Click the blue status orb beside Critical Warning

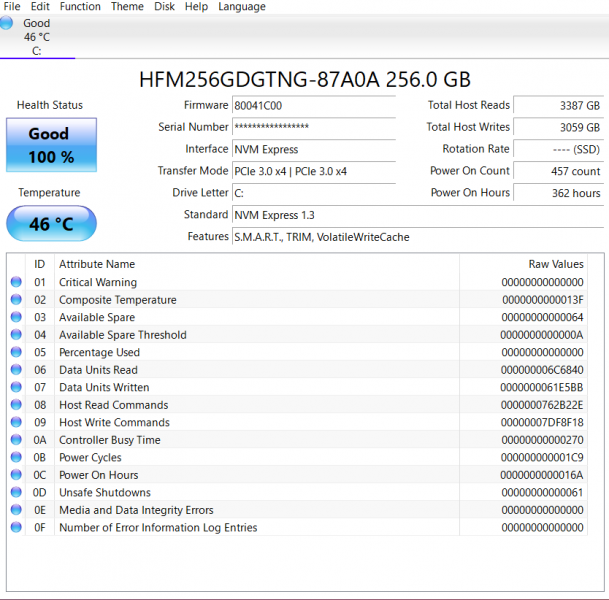tap(16, 283)
